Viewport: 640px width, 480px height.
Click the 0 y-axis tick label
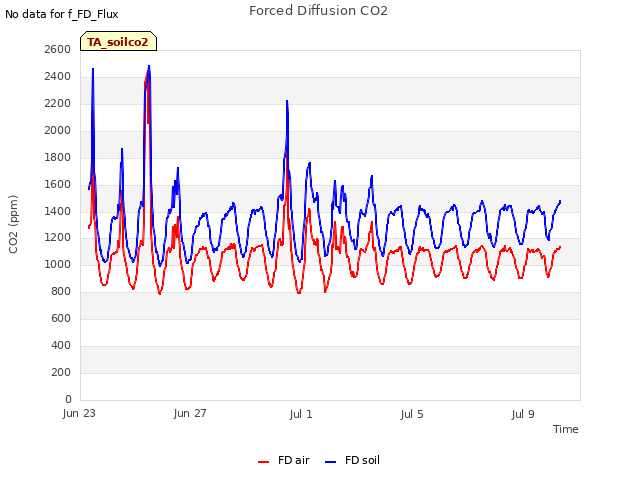[68, 399]
